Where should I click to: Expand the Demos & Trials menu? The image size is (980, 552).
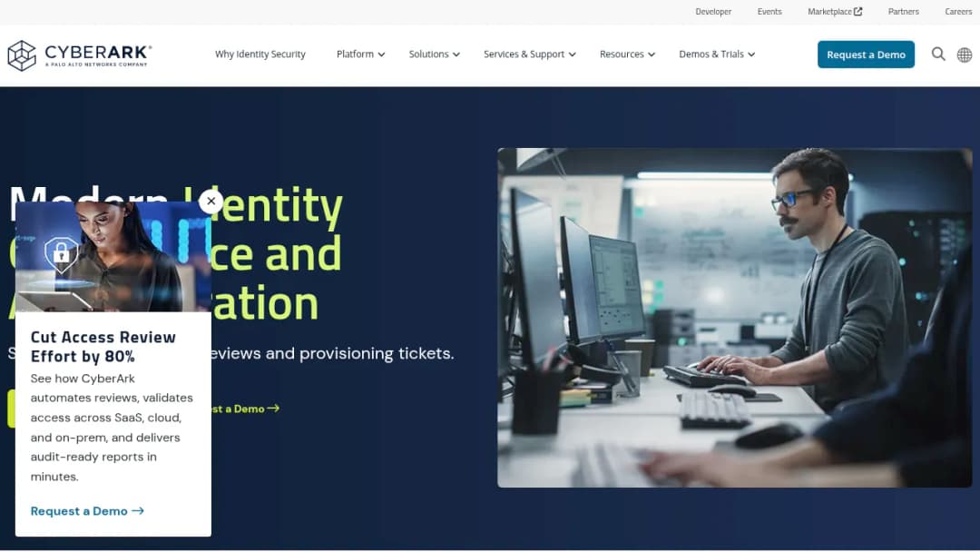point(717,54)
